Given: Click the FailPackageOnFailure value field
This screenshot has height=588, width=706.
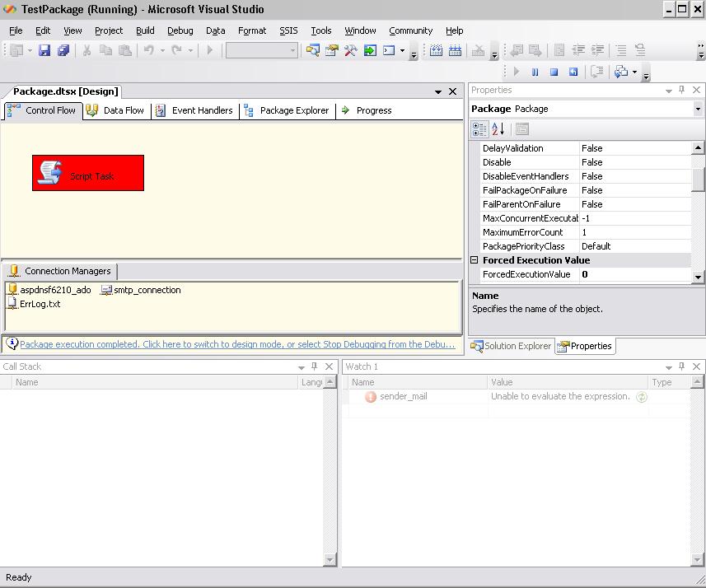Looking at the screenshot, I should click(634, 190).
